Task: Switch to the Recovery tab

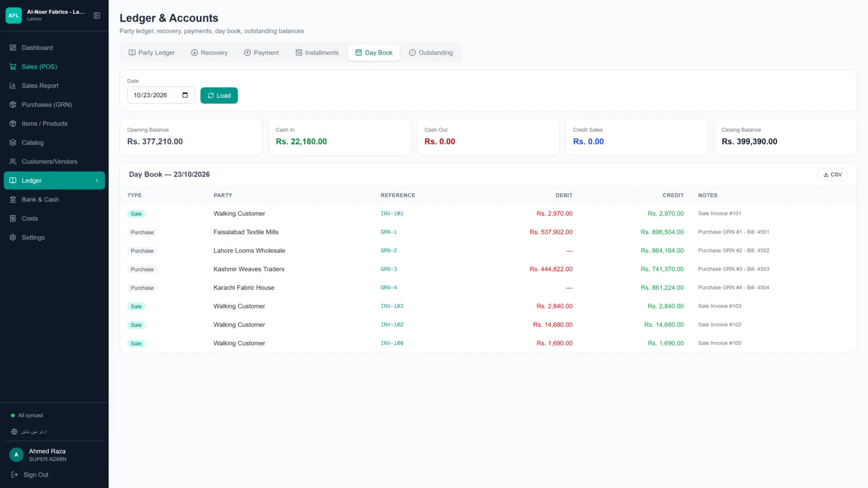Action: [x=209, y=53]
